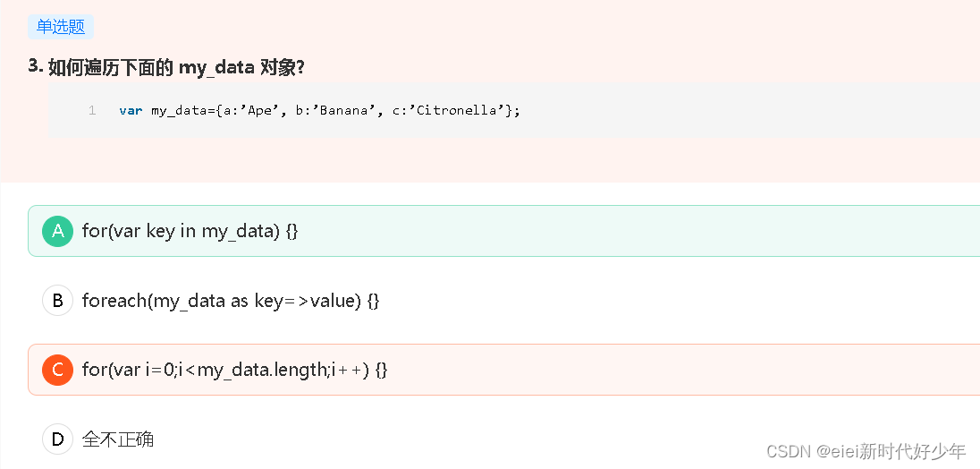Click the foreach(my_data as key=>value) answer text
The width and height of the screenshot is (980, 469).
click(x=231, y=301)
